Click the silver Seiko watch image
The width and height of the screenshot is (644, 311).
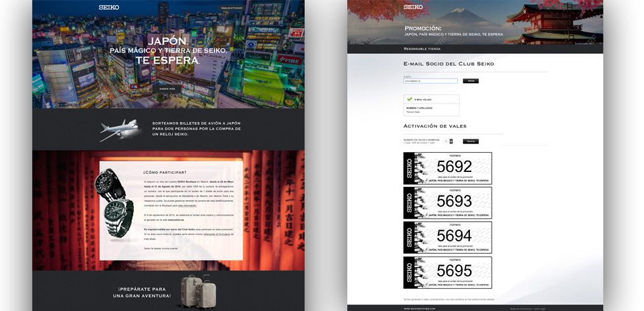[x=119, y=218]
